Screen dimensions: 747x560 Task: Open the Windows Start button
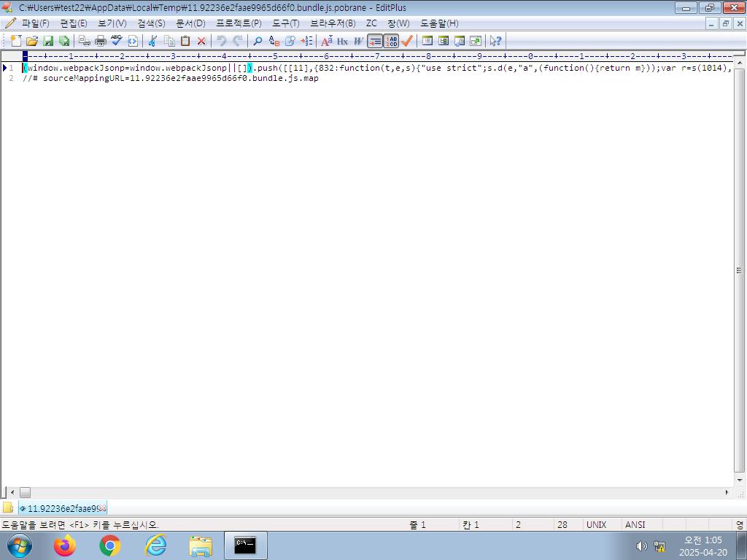pyautogui.click(x=20, y=545)
